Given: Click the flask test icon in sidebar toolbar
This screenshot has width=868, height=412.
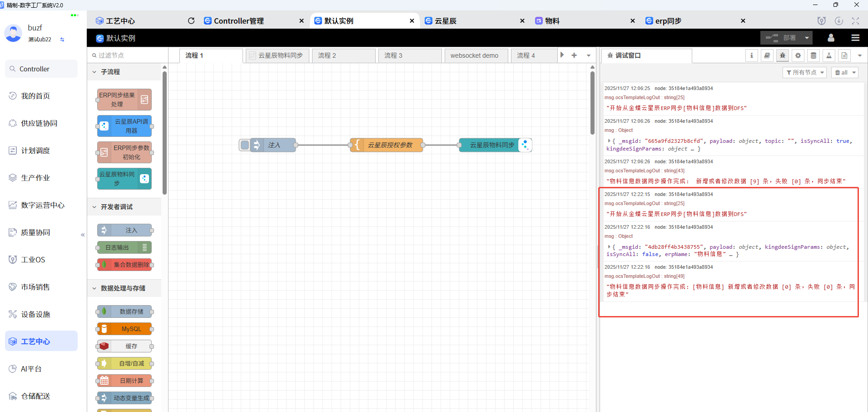Looking at the screenshot, I should click(828, 55).
